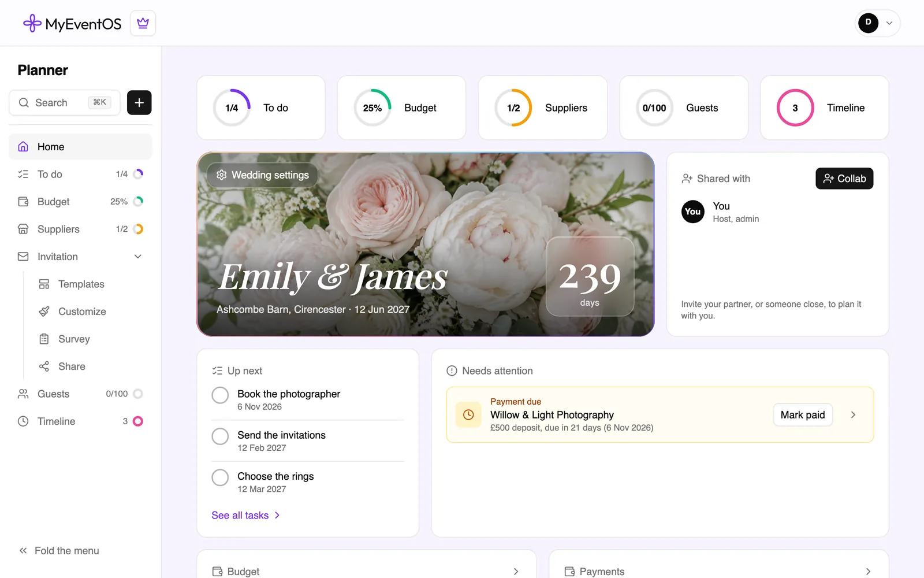Click the Templates layout icon
The height and width of the screenshot is (578, 924).
pos(44,284)
